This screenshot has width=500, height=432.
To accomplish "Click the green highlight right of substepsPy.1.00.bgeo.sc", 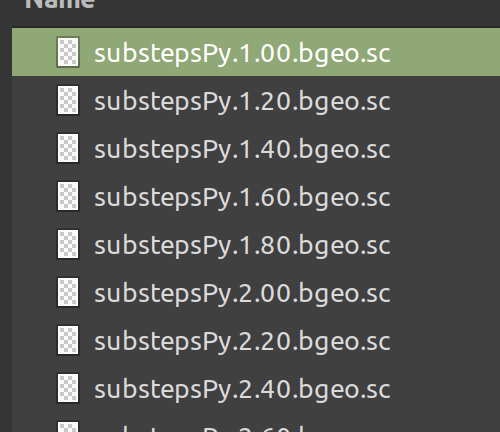I will [445, 52].
